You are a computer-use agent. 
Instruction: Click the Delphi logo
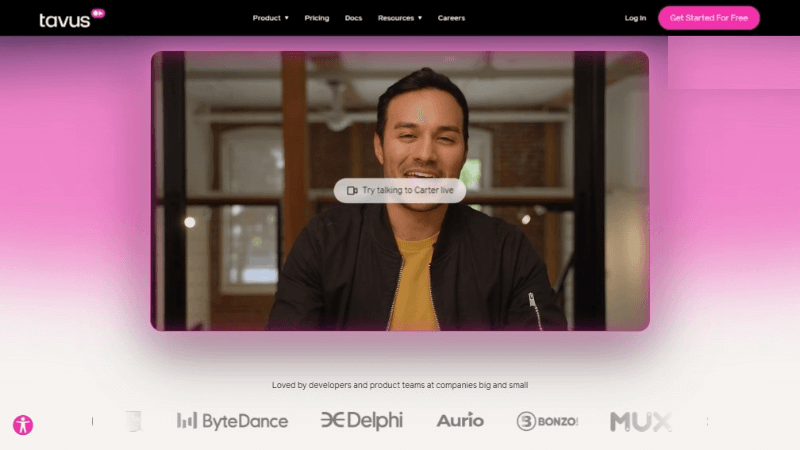coord(362,421)
